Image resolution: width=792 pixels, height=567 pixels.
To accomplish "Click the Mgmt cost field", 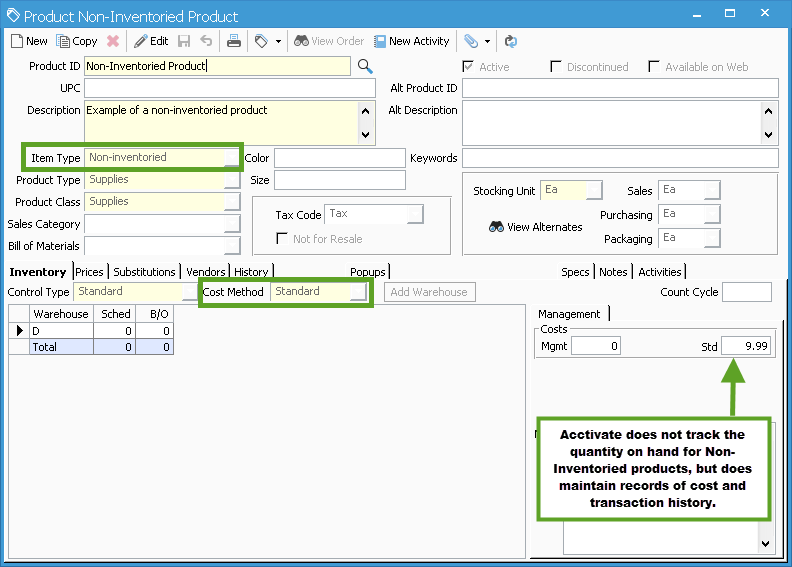I will 596,346.
